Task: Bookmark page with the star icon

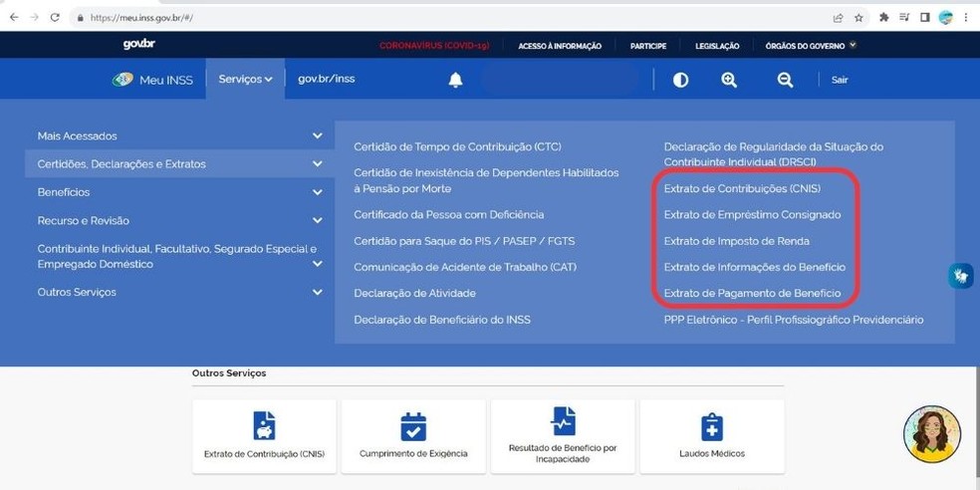Action: pyautogui.click(x=858, y=18)
